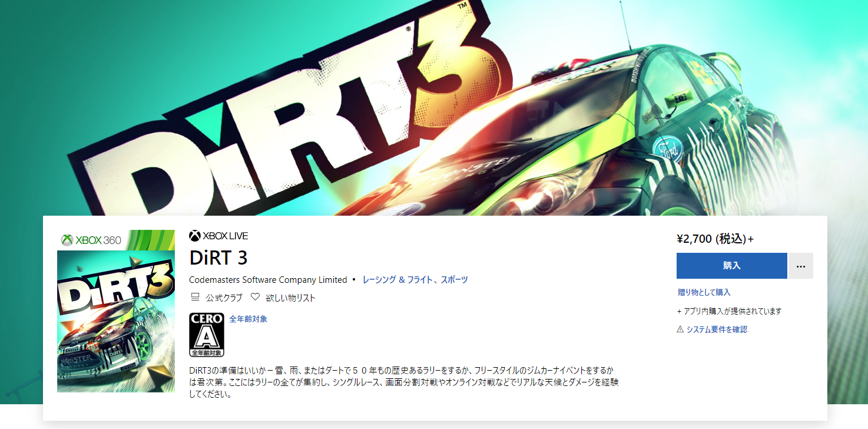Click the DiRT3 game description paragraph

tap(403, 382)
